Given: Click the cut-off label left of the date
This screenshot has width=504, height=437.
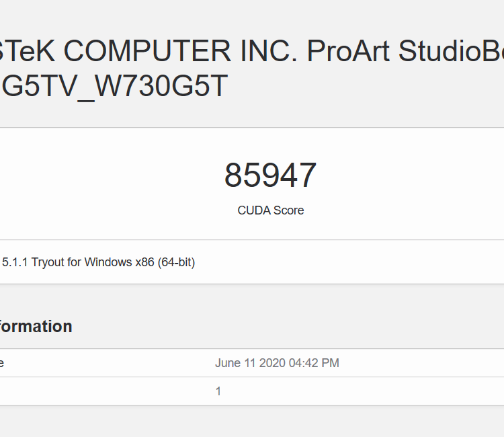Looking at the screenshot, I should pos(2,363).
